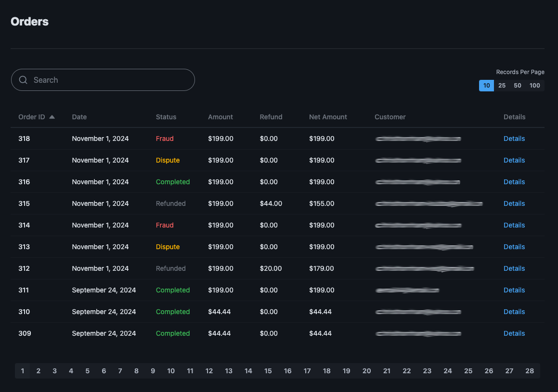Set records per page to 50
The image size is (558, 392).
coord(518,86)
